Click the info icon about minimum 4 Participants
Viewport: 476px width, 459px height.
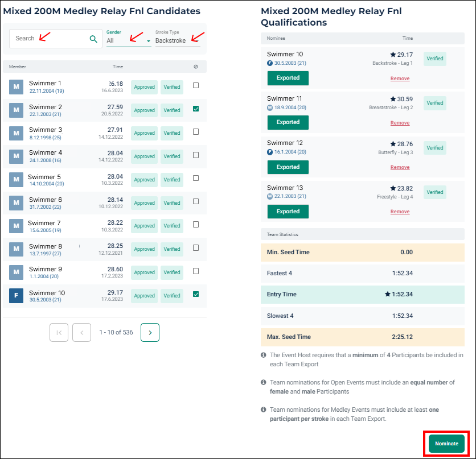coord(264,354)
